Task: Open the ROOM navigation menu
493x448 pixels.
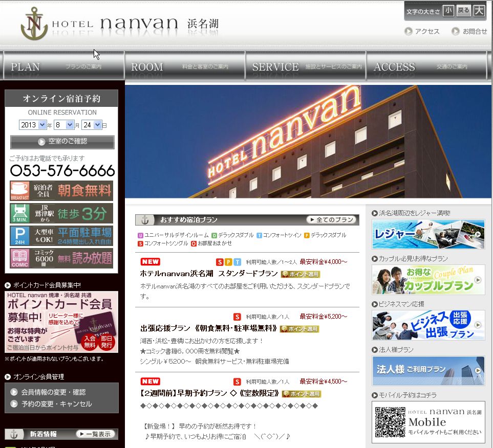Action: tap(185, 66)
